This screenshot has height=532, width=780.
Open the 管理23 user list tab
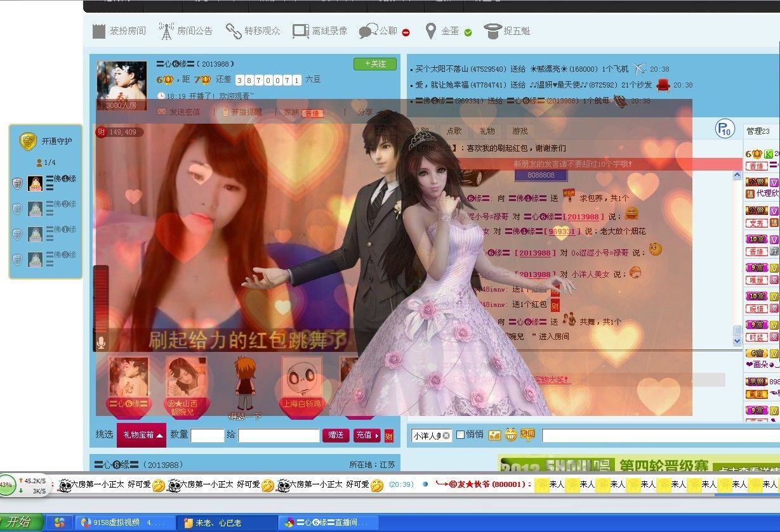(x=758, y=131)
